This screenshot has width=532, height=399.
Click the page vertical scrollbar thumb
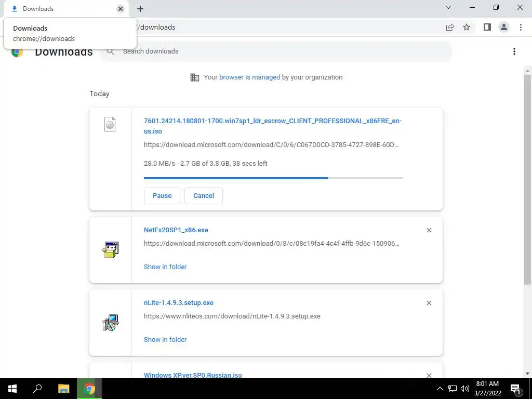tap(527, 179)
